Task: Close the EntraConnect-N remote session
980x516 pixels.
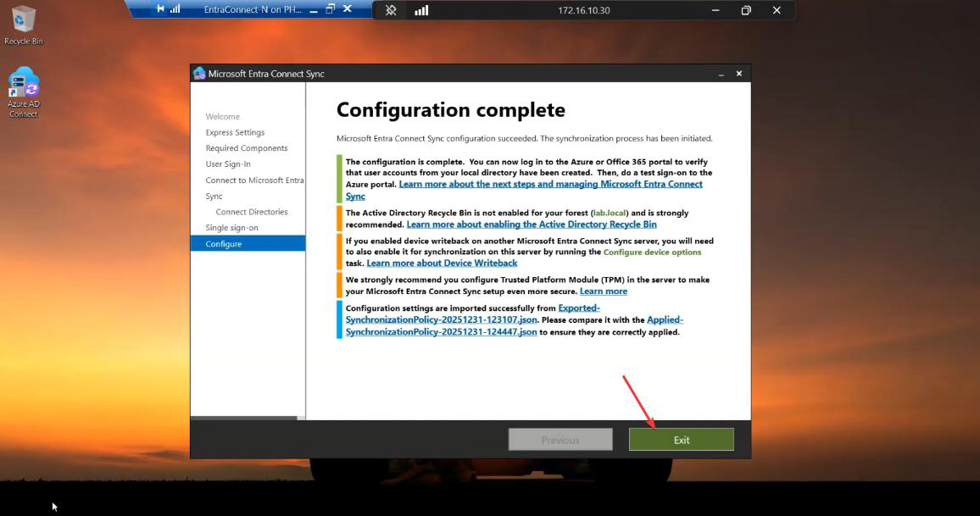Action: 348,8
